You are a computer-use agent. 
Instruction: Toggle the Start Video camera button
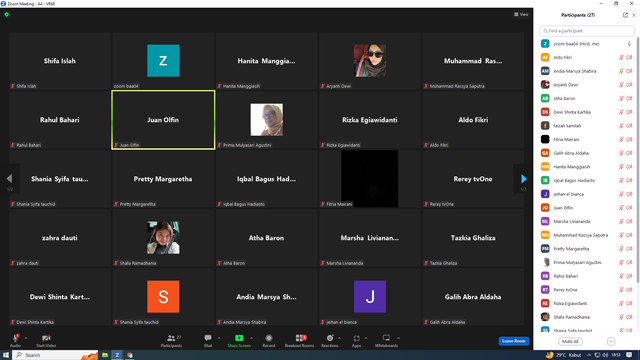(46, 338)
